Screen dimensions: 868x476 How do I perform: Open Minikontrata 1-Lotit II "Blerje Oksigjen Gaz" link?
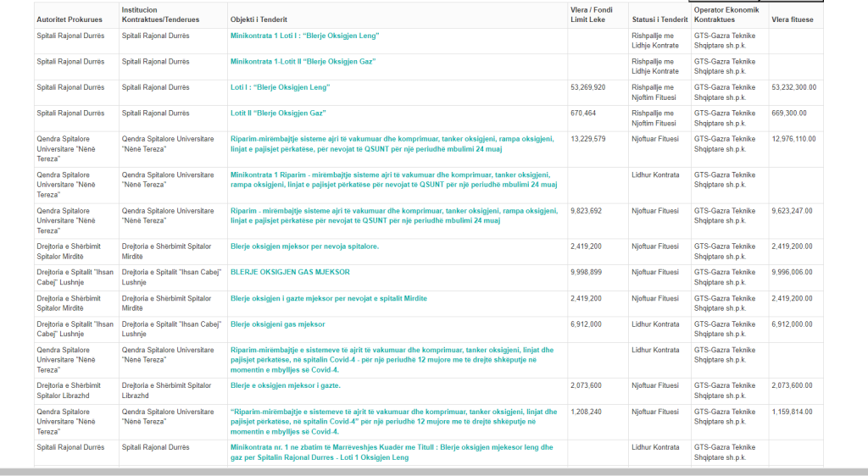[x=303, y=62]
